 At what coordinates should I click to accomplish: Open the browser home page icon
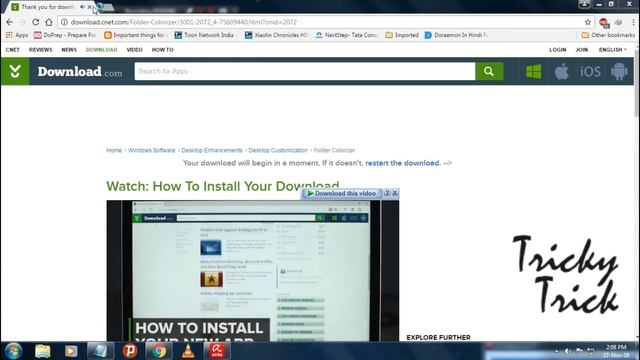click(x=49, y=22)
